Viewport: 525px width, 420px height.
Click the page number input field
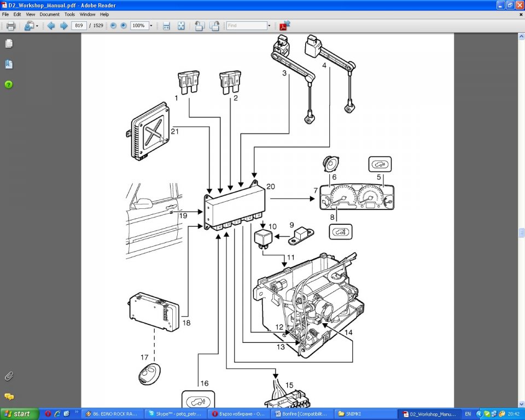click(79, 26)
